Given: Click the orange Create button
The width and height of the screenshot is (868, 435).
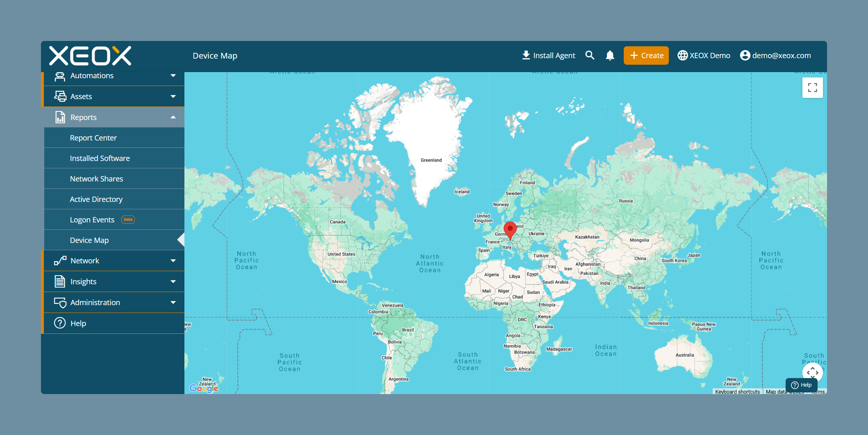Looking at the screenshot, I should coord(646,55).
